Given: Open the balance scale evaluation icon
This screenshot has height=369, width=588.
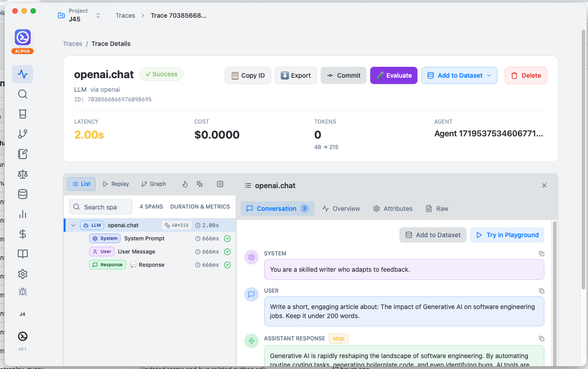Looking at the screenshot, I should (23, 174).
